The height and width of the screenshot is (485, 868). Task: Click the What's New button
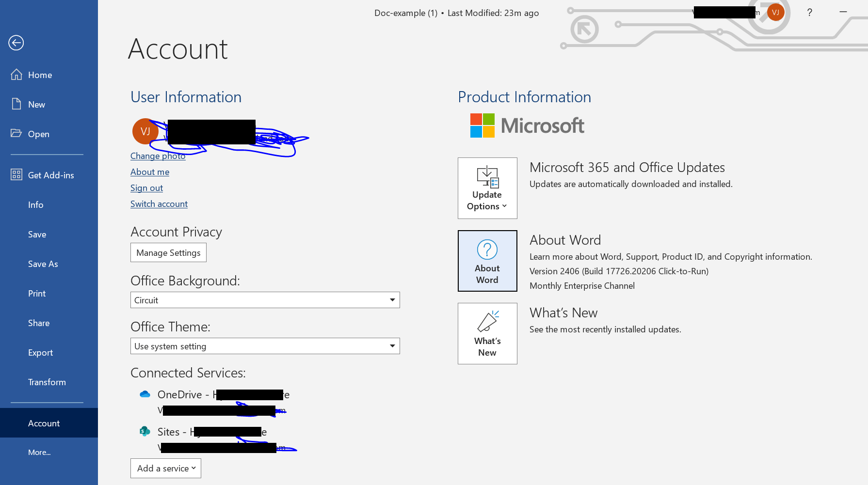(x=487, y=333)
